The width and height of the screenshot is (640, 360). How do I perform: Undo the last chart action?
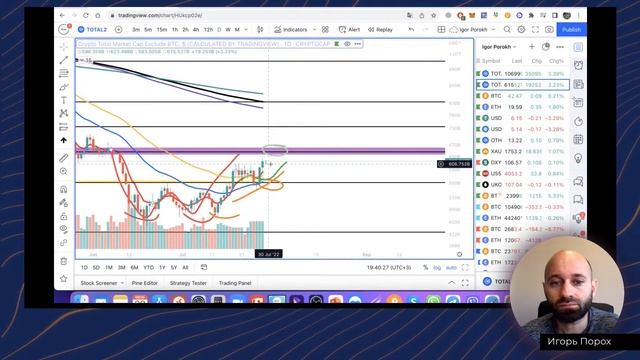411,29
